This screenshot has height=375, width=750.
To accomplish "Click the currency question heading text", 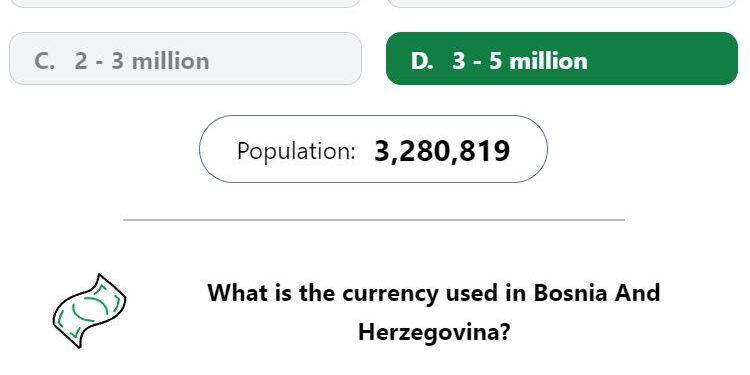I will (434, 312).
